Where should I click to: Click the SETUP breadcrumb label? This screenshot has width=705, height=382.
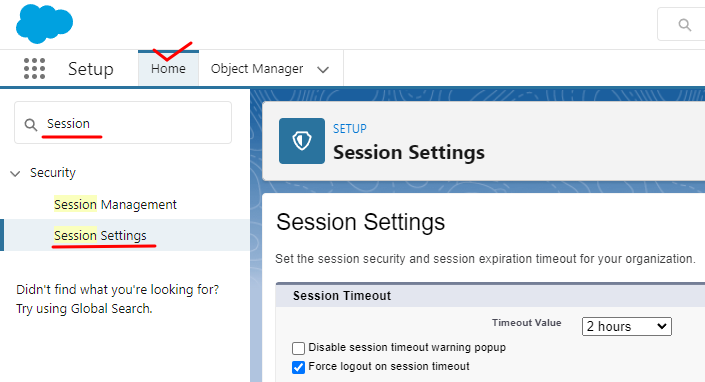[x=350, y=129]
